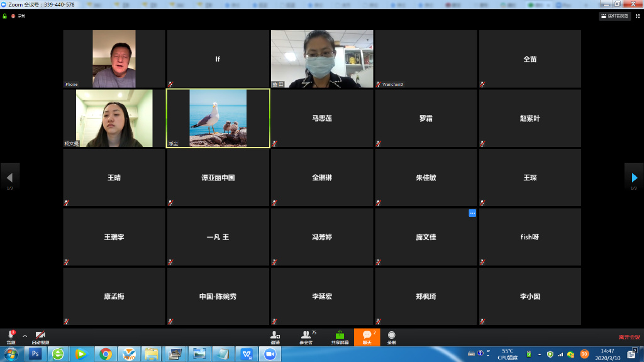Click the green Share Screen icon
This screenshot has width=644, height=362.
coord(340,336)
